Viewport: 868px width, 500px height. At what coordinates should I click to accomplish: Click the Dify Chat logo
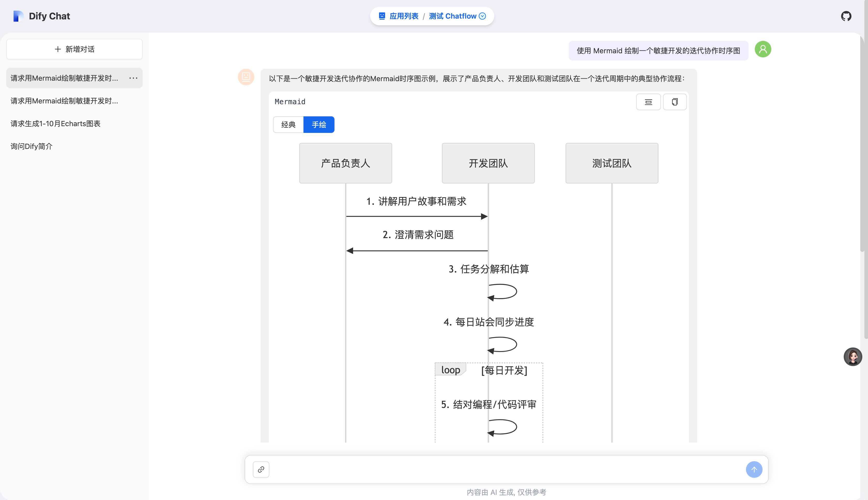point(18,16)
